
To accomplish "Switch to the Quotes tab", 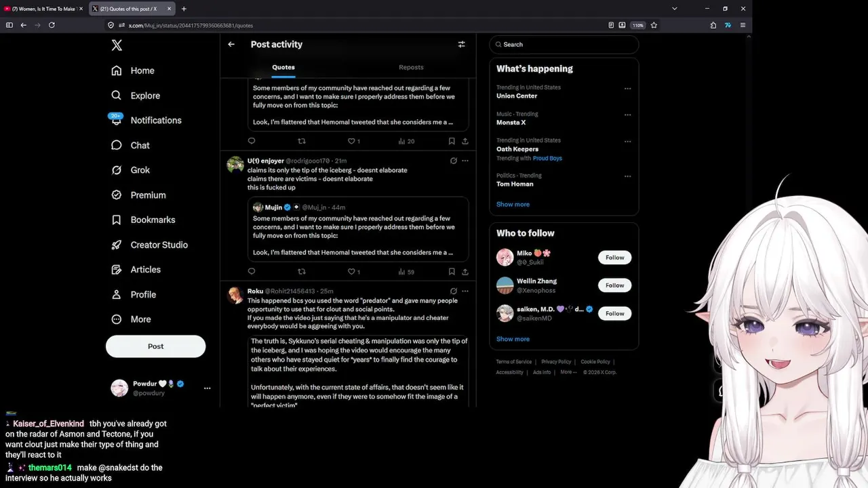I will tap(283, 67).
